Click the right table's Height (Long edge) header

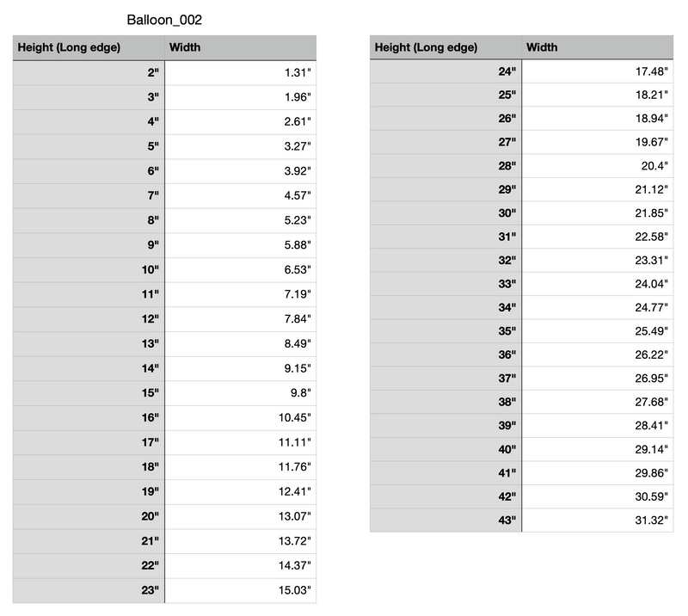click(445, 47)
